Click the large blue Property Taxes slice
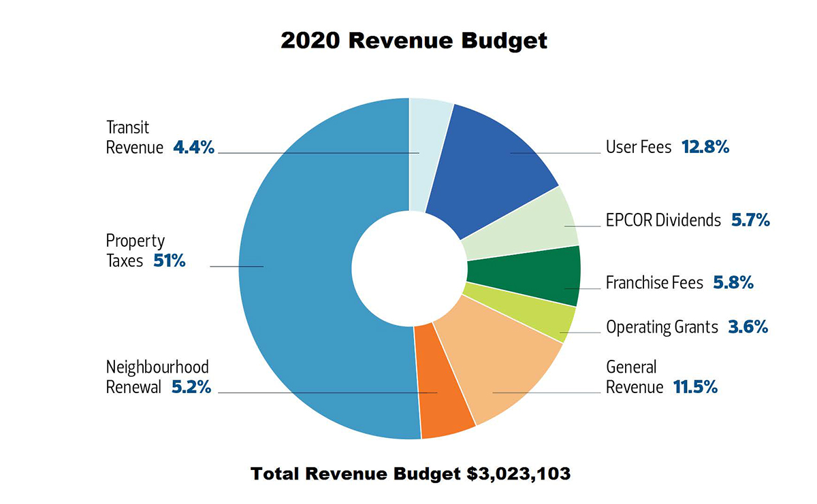817x504 pixels. [x=300, y=272]
